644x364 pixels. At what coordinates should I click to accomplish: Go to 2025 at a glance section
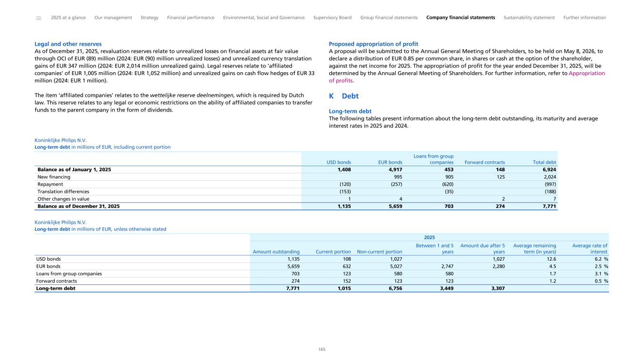pyautogui.click(x=68, y=17)
